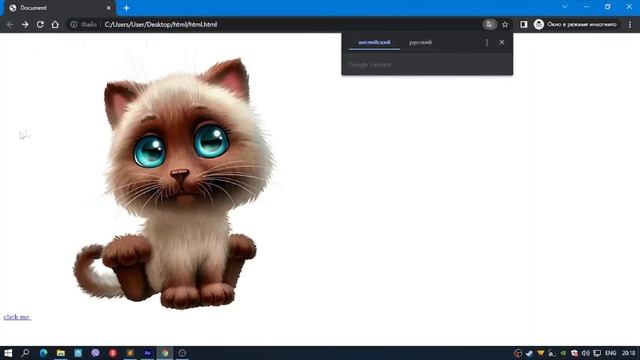Switch to Chrome in taskbar
Screen dimensions: 640x360
[165, 353]
